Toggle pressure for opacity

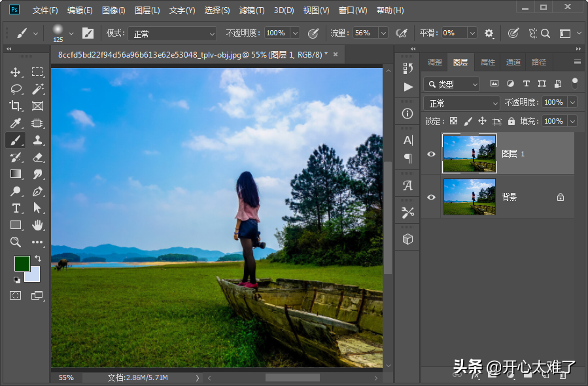(x=313, y=33)
